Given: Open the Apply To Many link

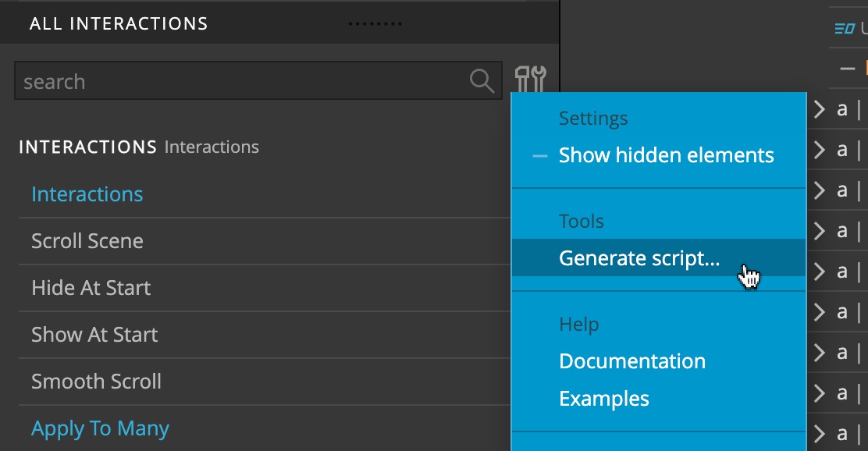Looking at the screenshot, I should point(100,428).
